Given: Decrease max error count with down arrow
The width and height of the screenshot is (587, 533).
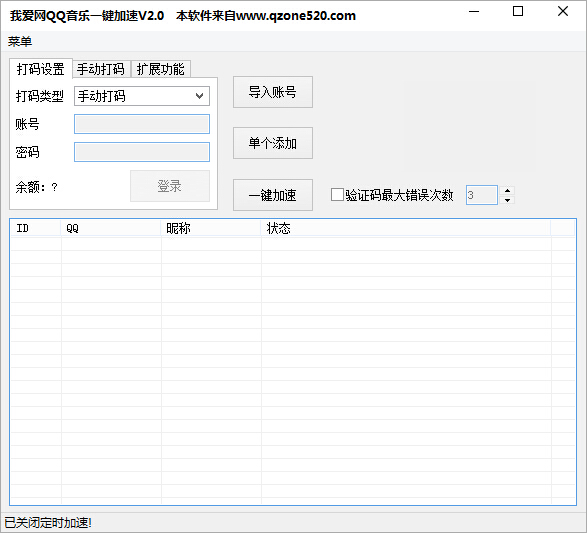Looking at the screenshot, I should point(507,200).
